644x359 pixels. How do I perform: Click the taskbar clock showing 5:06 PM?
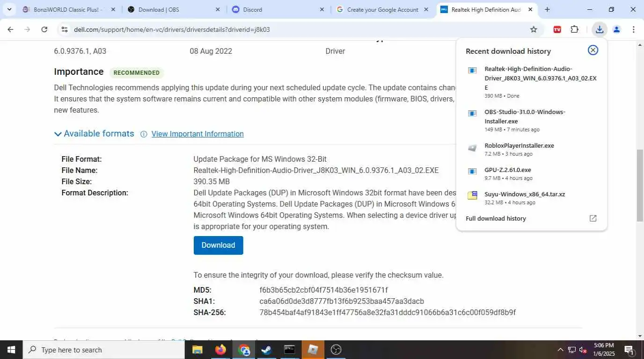pyautogui.click(x=604, y=350)
